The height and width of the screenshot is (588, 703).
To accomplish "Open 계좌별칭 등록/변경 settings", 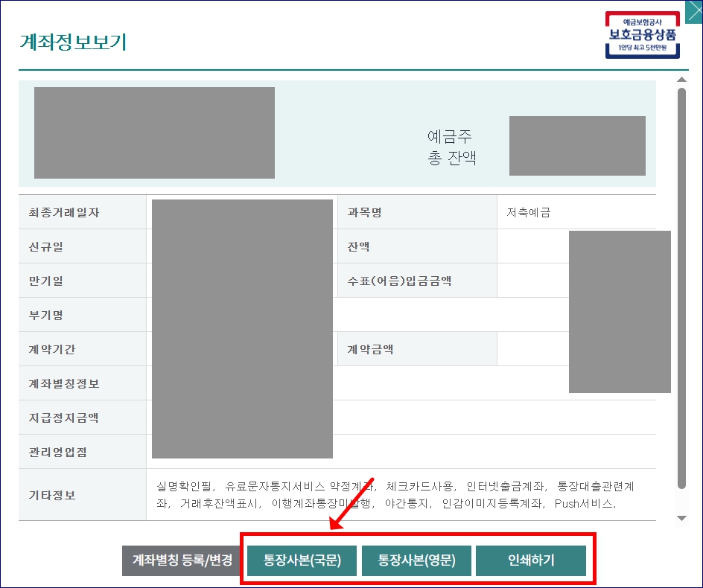I will click(182, 561).
